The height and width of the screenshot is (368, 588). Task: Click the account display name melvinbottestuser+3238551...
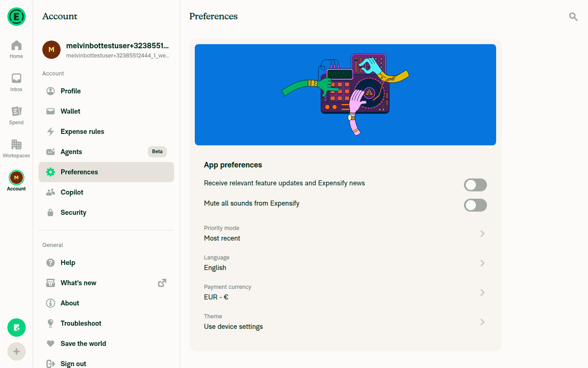click(118, 46)
